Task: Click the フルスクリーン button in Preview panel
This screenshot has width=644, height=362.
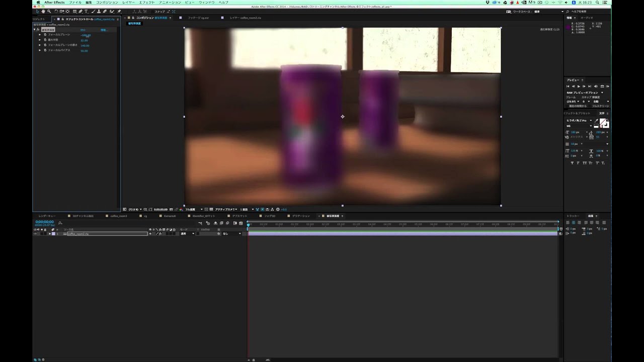Action: pyautogui.click(x=600, y=106)
